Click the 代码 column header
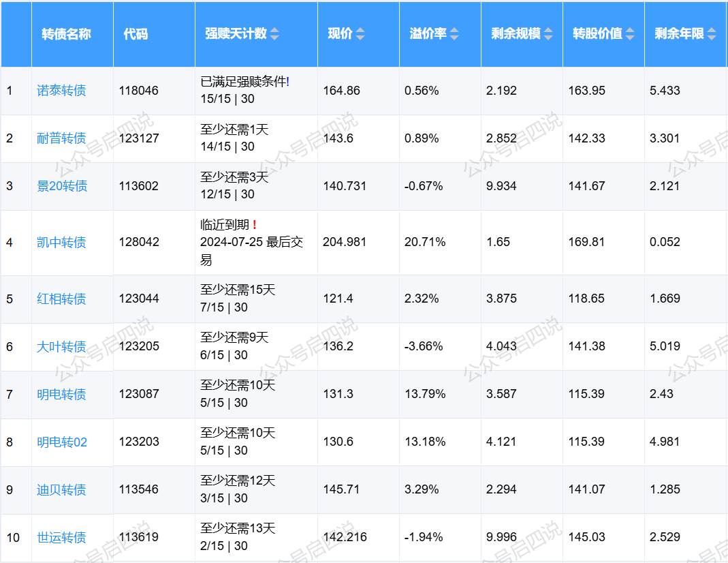The image size is (728, 563). pos(136,34)
